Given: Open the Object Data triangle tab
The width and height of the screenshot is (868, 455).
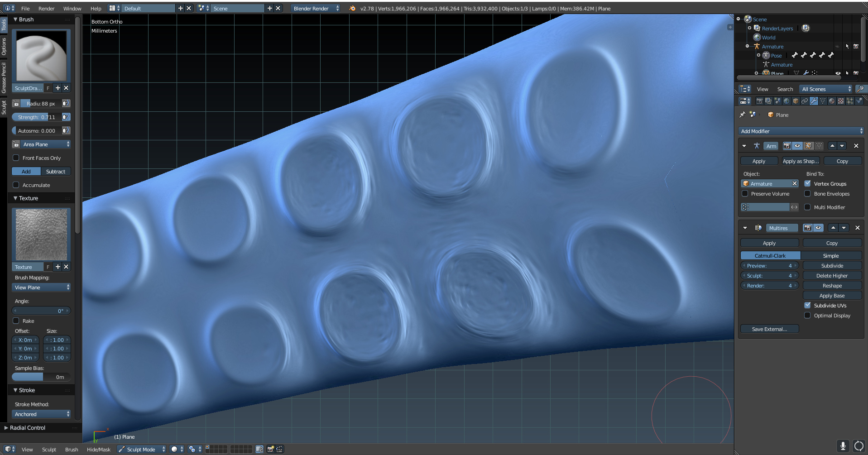Looking at the screenshot, I should tap(823, 101).
